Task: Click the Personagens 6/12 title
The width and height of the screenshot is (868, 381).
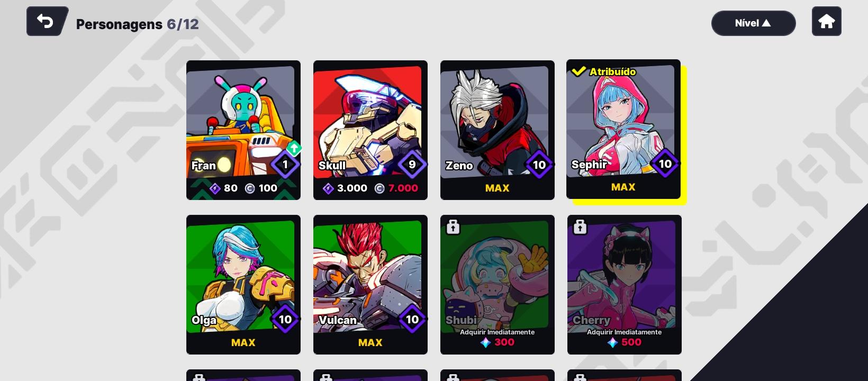Action: (138, 24)
